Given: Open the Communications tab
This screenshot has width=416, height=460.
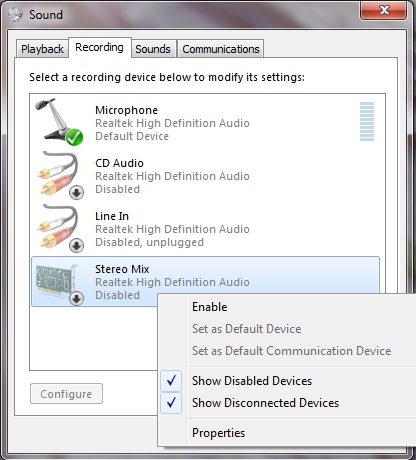Looking at the screenshot, I should [221, 49].
